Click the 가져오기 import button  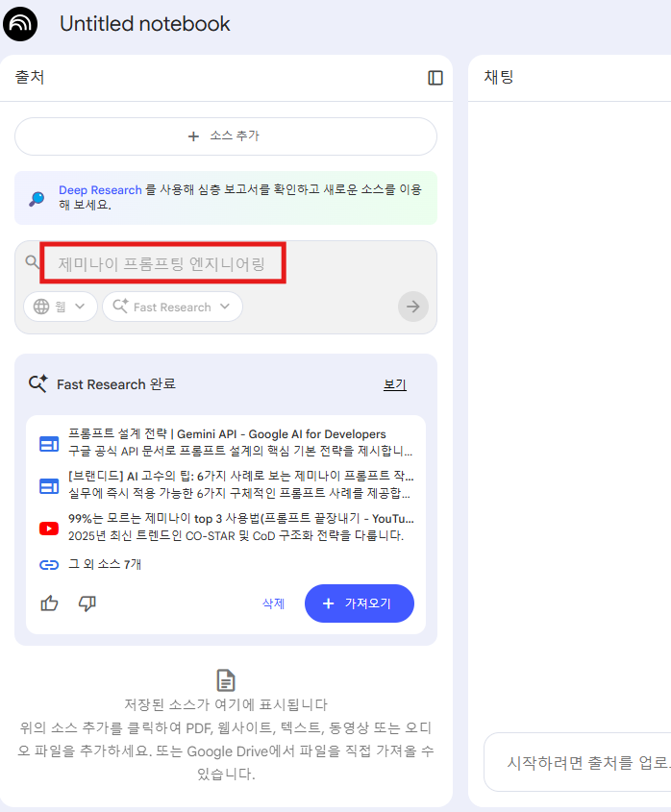pos(360,603)
